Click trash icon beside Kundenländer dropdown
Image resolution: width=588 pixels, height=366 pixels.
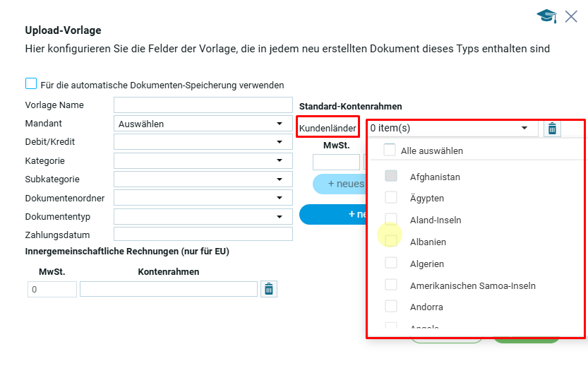(552, 129)
